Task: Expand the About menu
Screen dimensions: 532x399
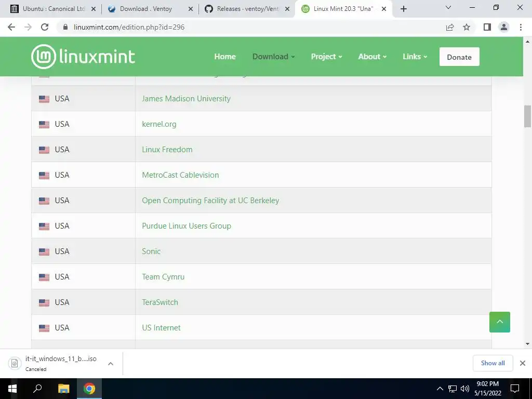Action: tap(372, 57)
